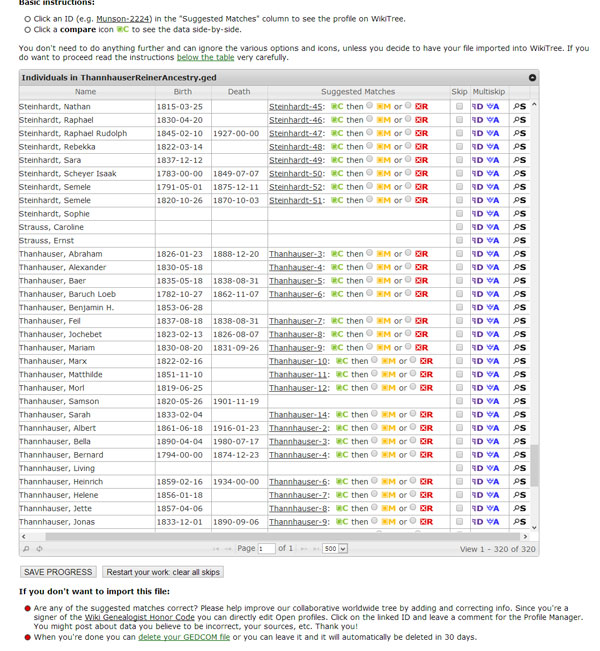Click Skip column header
600x651 pixels.
click(x=459, y=92)
